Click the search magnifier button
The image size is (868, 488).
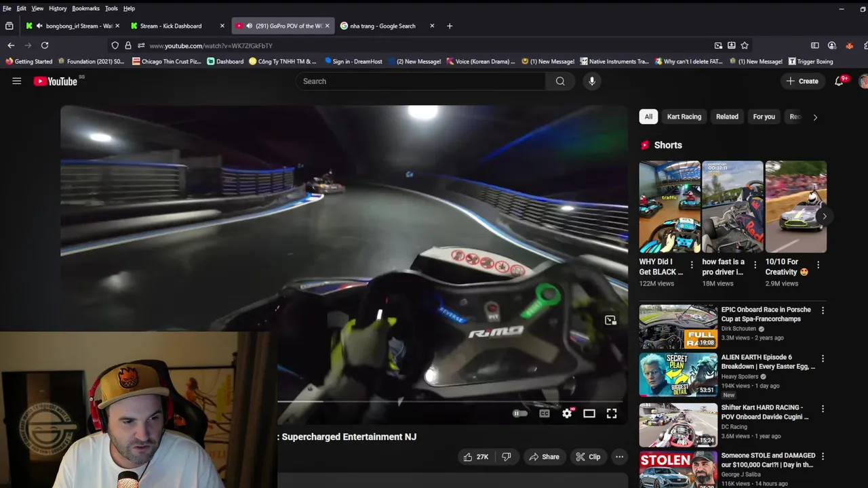[x=560, y=81]
